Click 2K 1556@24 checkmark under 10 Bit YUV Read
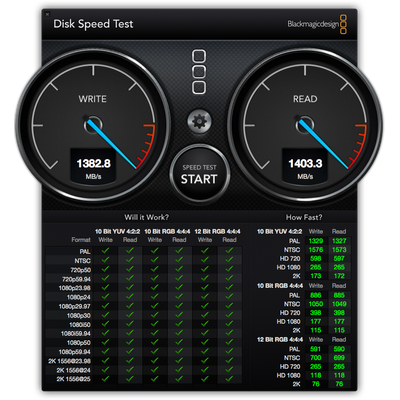Viewport: 400px width, 400px height. 130,370
